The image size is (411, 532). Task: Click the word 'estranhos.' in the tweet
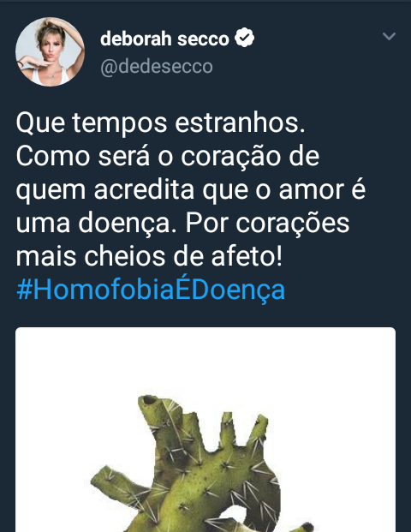240,123
